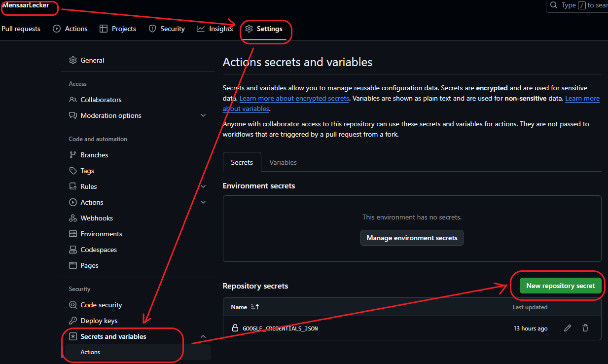Open the repository Security tab
The height and width of the screenshot is (364, 608).
coord(167,29)
